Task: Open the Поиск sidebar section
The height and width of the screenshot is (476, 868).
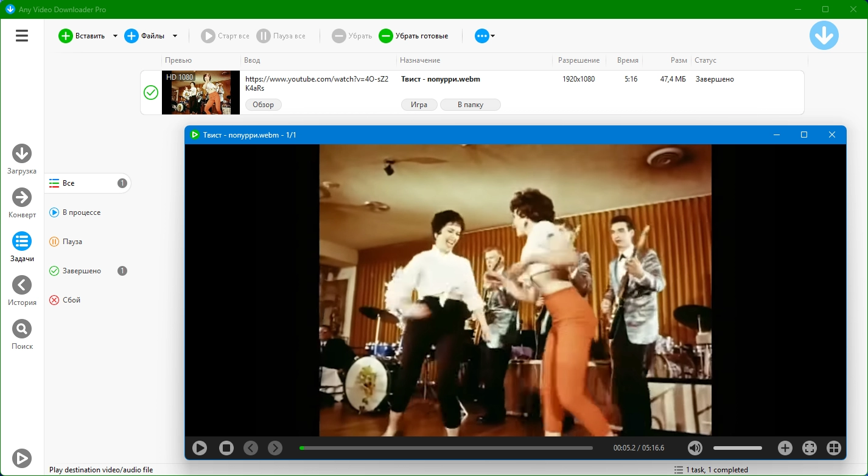Action: [x=22, y=335]
